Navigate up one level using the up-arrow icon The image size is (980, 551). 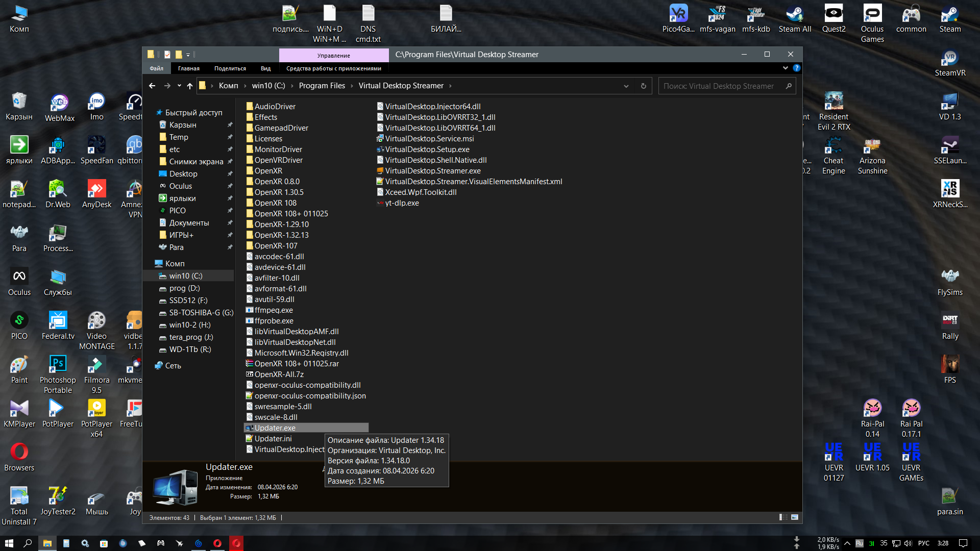click(189, 86)
